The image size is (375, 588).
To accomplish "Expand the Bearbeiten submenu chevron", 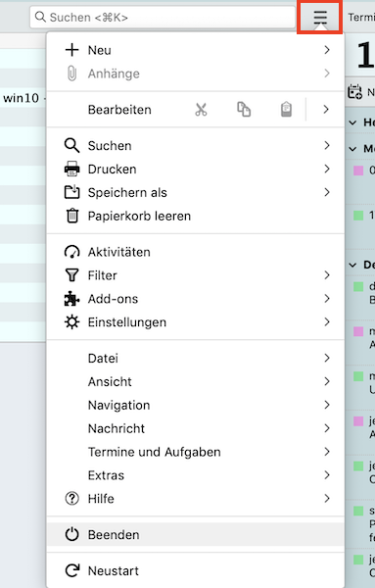I will (326, 110).
